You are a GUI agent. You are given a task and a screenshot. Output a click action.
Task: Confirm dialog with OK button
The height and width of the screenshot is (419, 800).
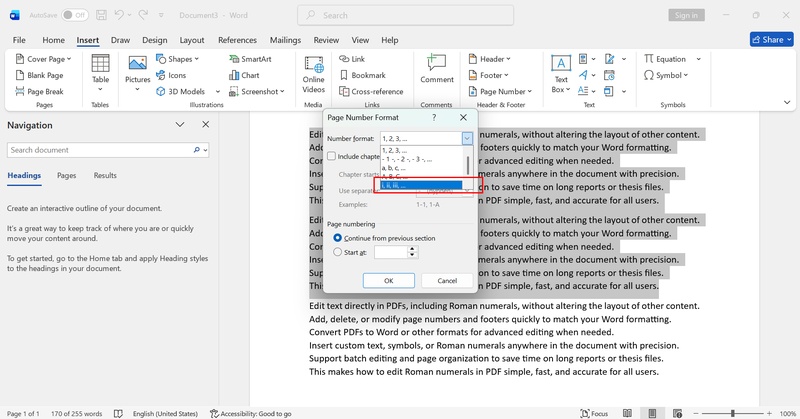(389, 280)
